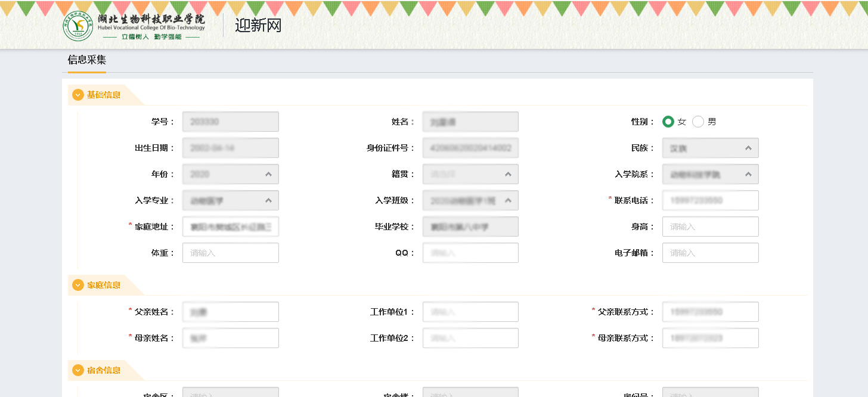This screenshot has width=868, height=397.
Task: Click the college logo emblem
Action: (78, 26)
